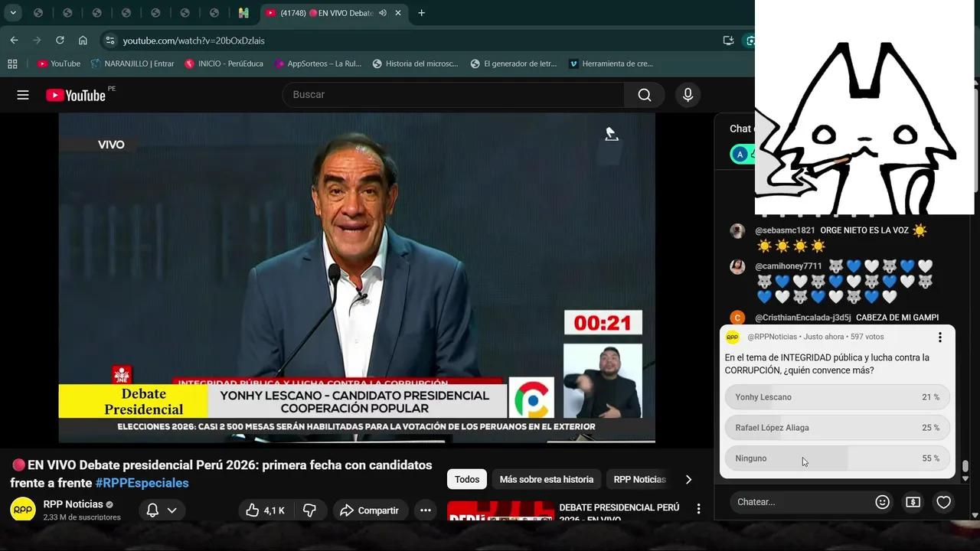Viewport: 980px width, 551px height.
Task: Click the Buscar search field
Action: pos(453,95)
